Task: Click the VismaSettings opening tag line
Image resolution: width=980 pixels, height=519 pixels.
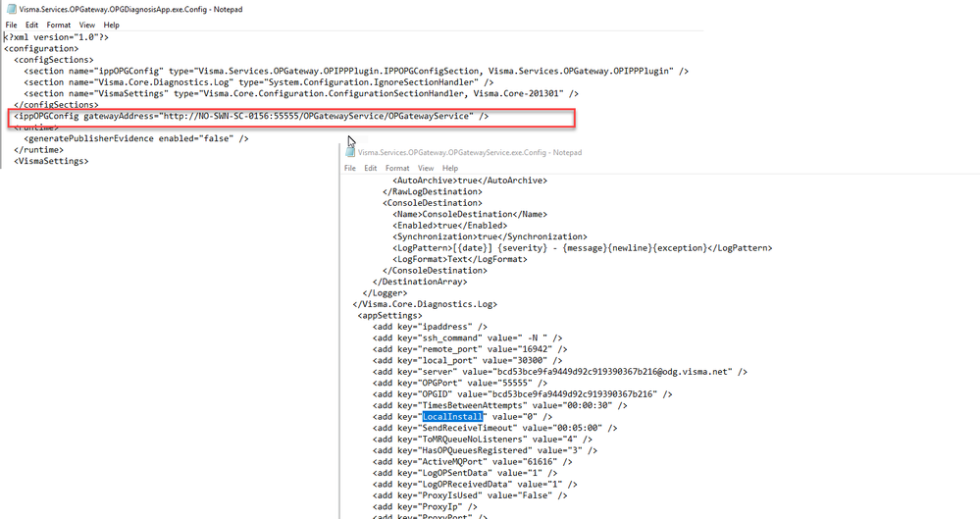Action: tap(51, 161)
